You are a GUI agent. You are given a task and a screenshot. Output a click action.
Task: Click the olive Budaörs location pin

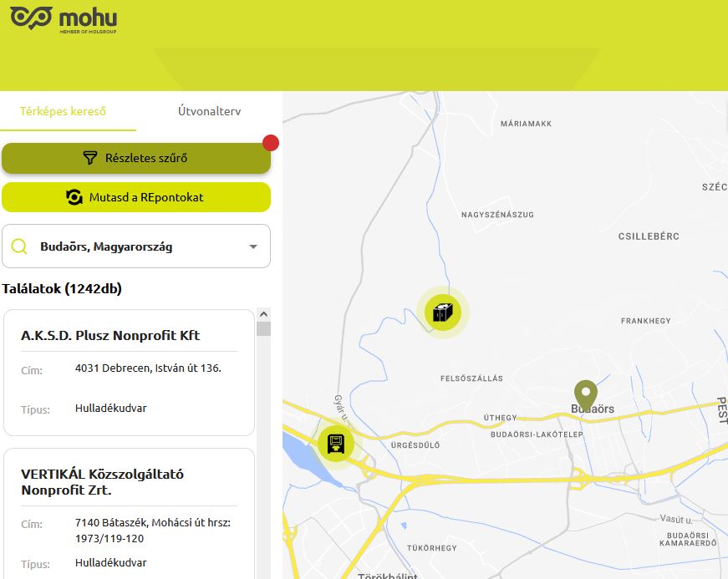pyautogui.click(x=585, y=396)
